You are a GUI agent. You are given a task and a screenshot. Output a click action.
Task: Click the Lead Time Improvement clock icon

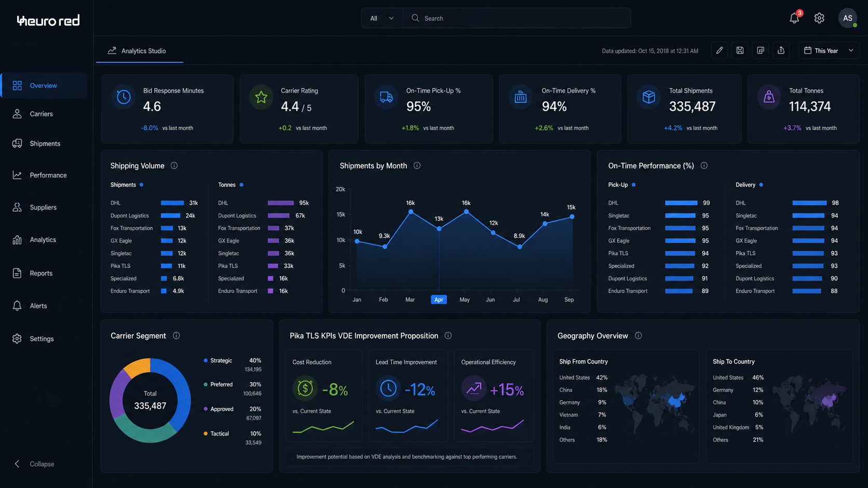coord(388,388)
